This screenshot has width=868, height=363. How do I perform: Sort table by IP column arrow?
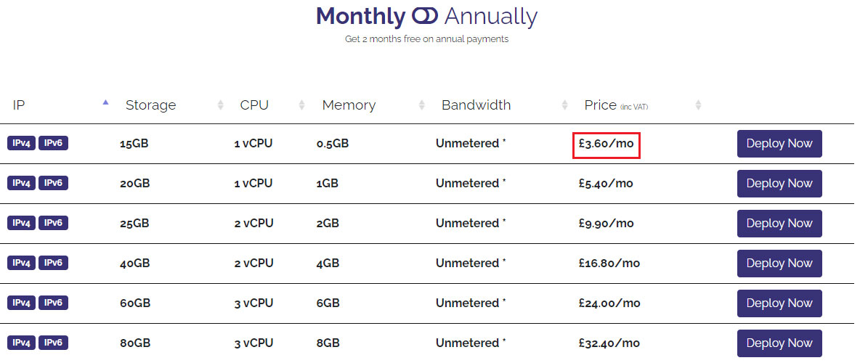coord(106,102)
